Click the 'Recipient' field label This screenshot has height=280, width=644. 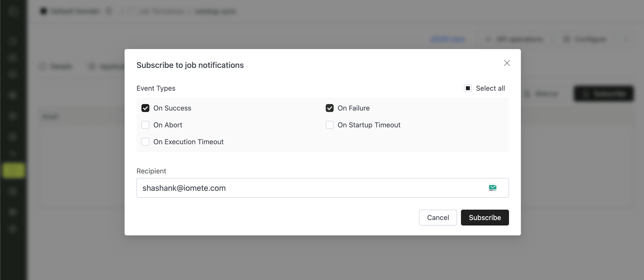tap(151, 171)
